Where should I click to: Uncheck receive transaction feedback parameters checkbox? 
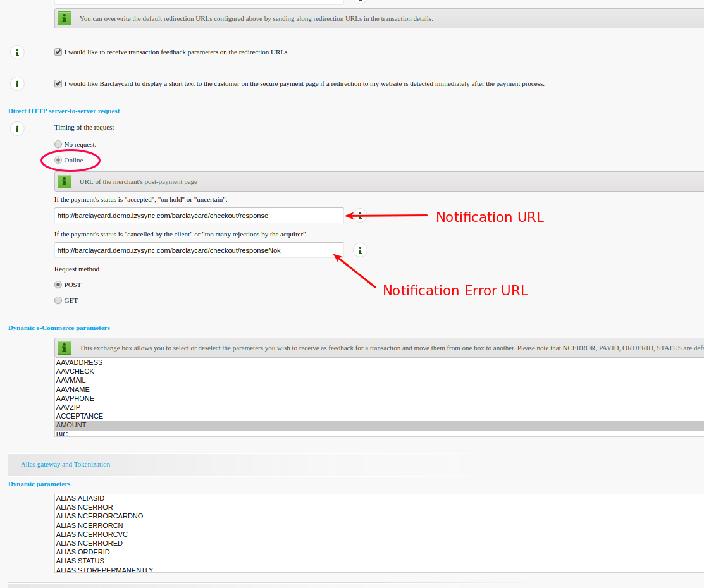point(58,52)
